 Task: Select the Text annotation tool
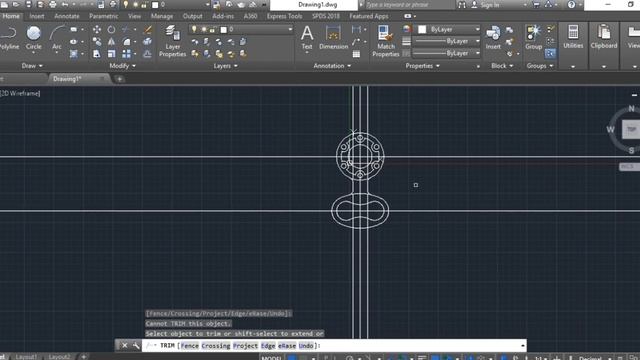click(x=307, y=38)
